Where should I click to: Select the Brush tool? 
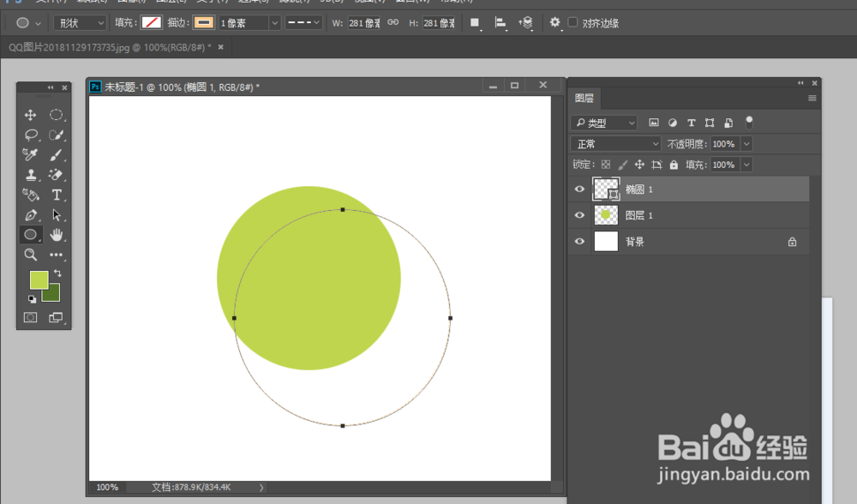(56, 154)
